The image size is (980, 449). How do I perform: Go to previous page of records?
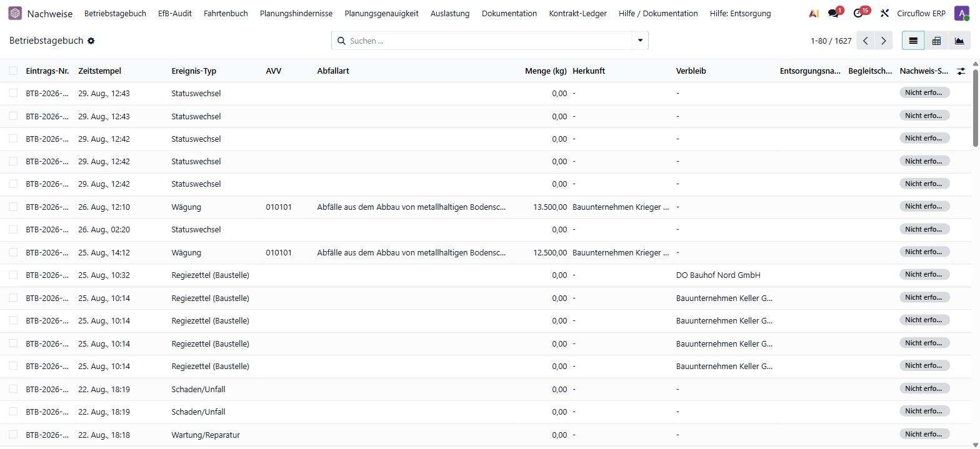(865, 41)
